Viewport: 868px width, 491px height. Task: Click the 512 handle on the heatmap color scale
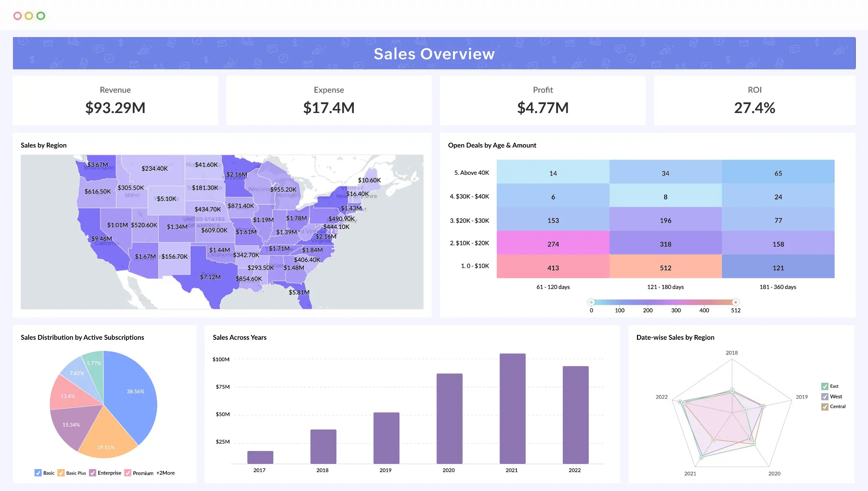coord(735,302)
